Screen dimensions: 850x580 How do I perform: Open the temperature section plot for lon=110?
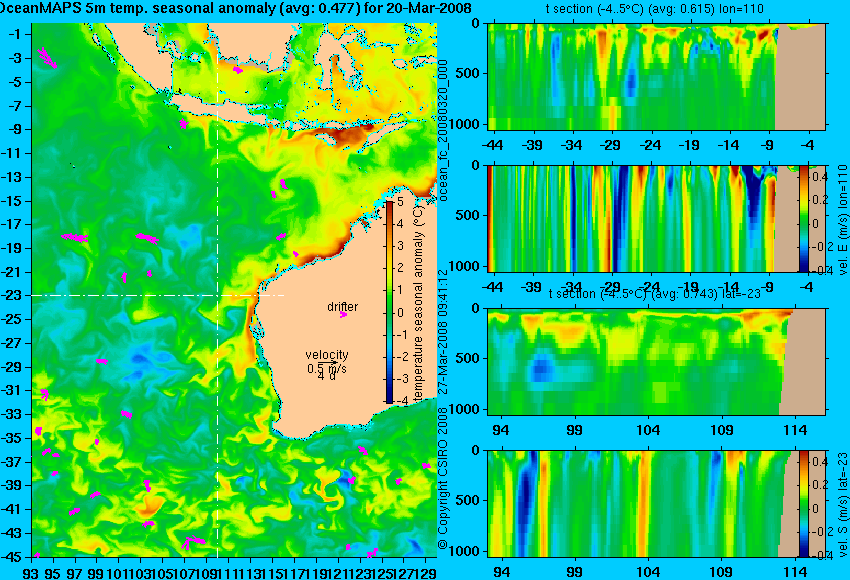pos(656,76)
